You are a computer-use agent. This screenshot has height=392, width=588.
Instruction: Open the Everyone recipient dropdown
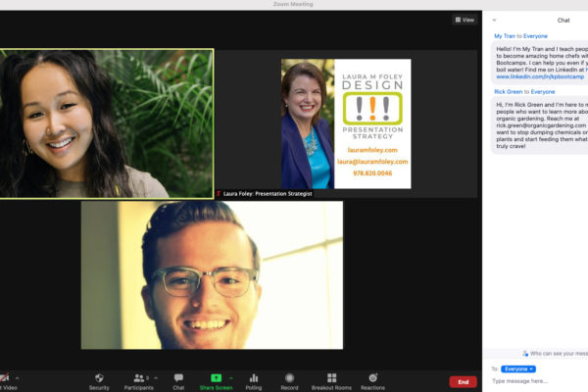(x=518, y=369)
